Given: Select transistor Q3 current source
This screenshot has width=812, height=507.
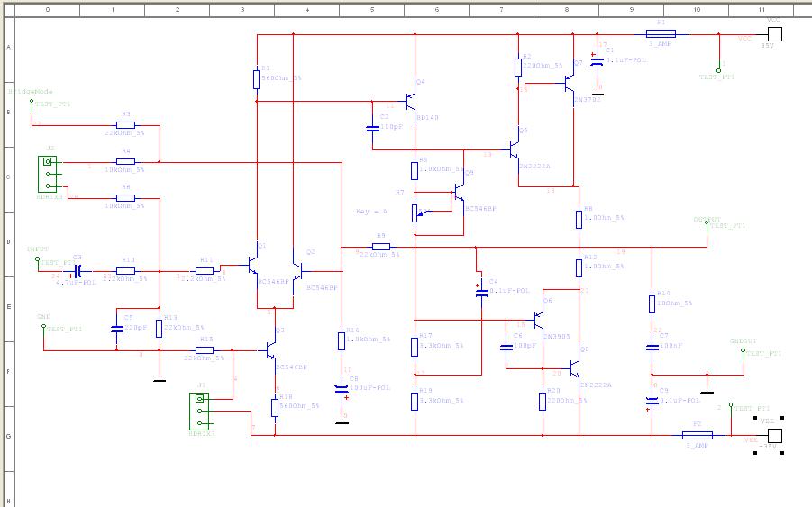Looking at the screenshot, I should (271, 350).
